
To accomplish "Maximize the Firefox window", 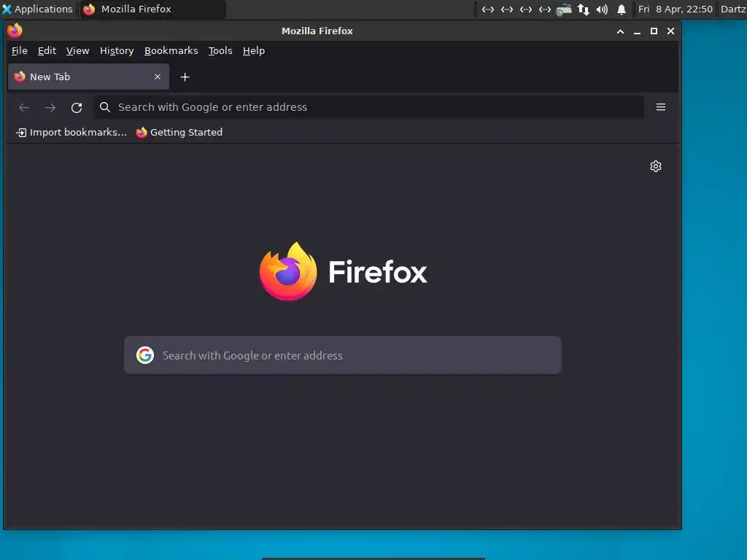I will [654, 31].
